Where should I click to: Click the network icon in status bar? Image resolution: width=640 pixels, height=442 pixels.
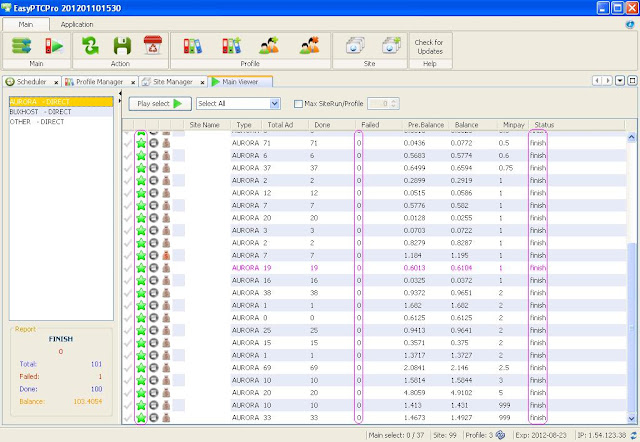(502, 435)
